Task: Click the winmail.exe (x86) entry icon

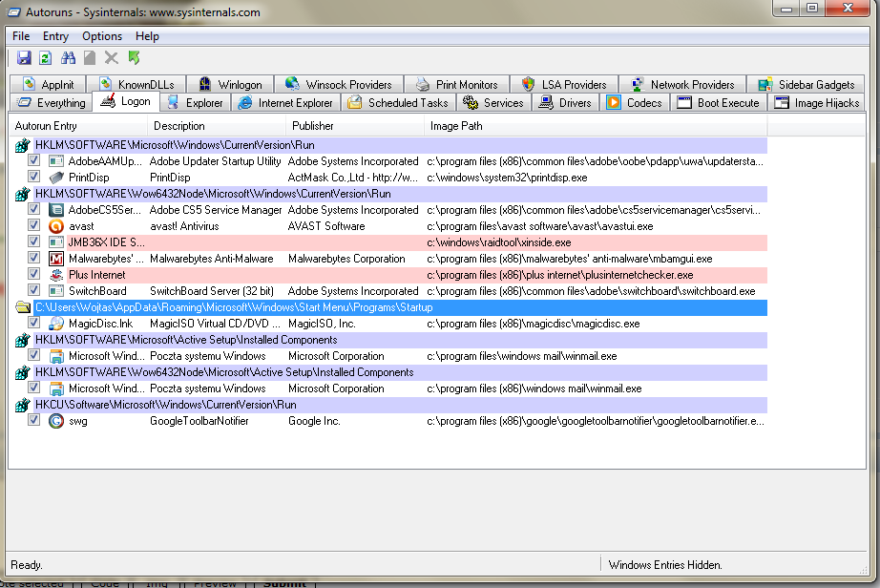Action: pyautogui.click(x=56, y=388)
